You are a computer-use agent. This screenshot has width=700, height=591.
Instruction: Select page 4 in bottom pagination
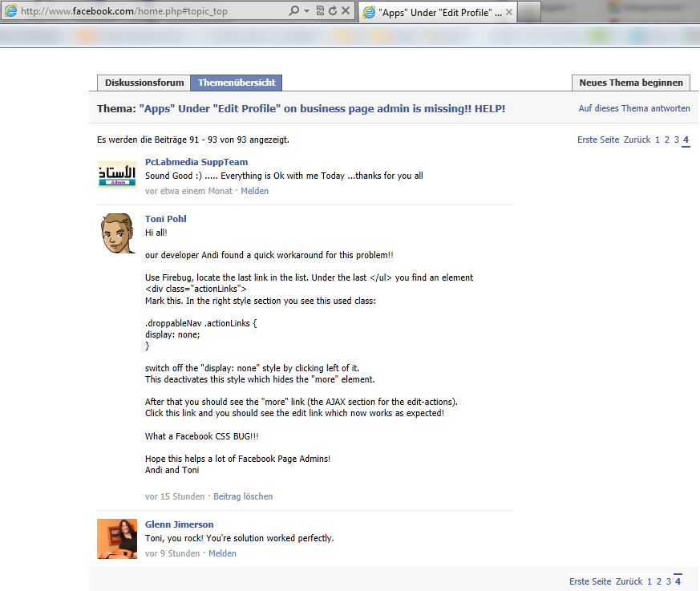(x=678, y=581)
